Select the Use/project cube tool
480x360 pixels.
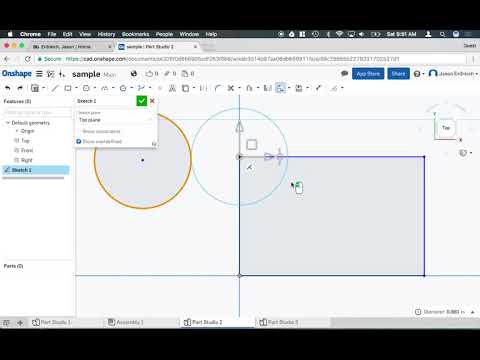[185, 88]
